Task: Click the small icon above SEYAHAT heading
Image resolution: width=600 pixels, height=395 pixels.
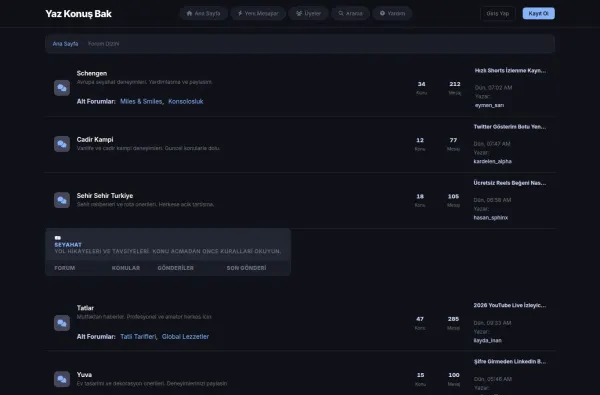Action: click(58, 238)
